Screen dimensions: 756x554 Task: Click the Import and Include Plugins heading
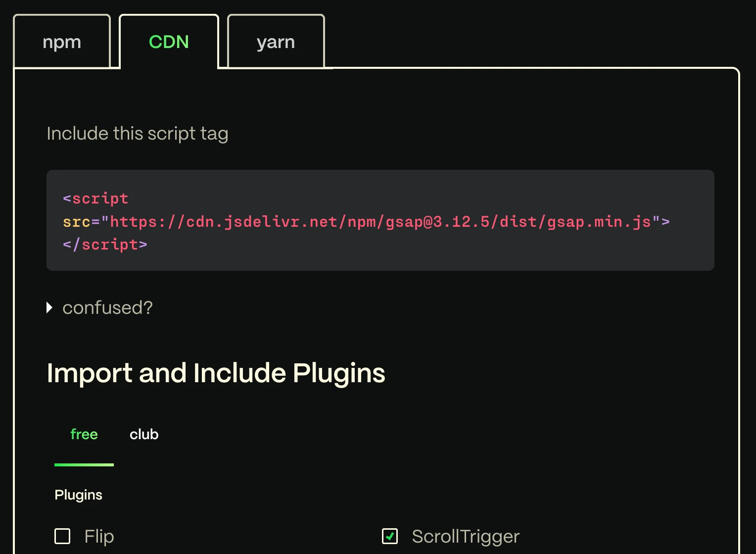pos(216,373)
